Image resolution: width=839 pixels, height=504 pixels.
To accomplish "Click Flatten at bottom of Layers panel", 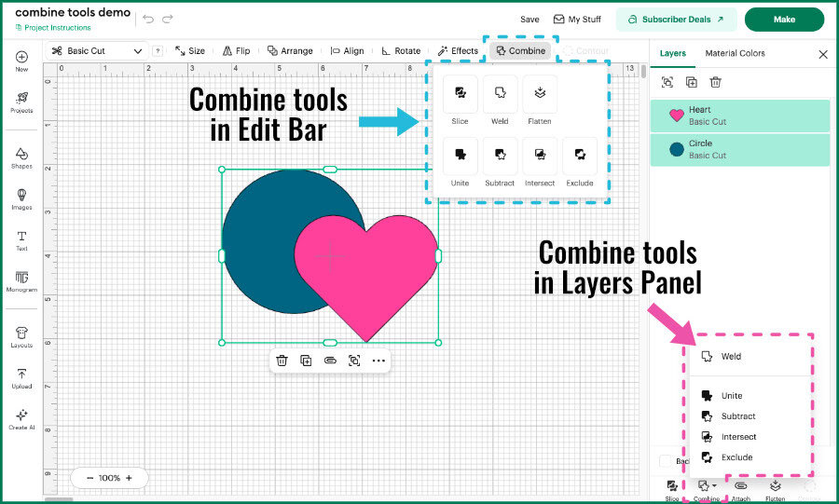I will coord(775,490).
